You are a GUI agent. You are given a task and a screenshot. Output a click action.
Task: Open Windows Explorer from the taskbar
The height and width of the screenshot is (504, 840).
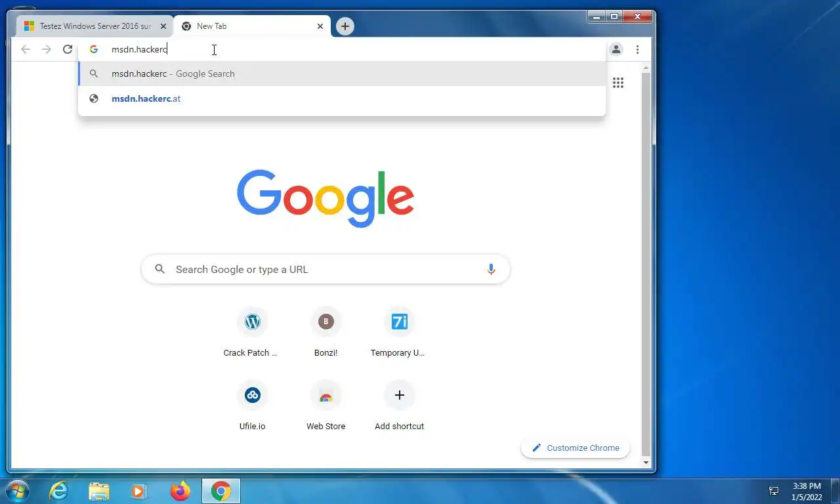coord(99,491)
